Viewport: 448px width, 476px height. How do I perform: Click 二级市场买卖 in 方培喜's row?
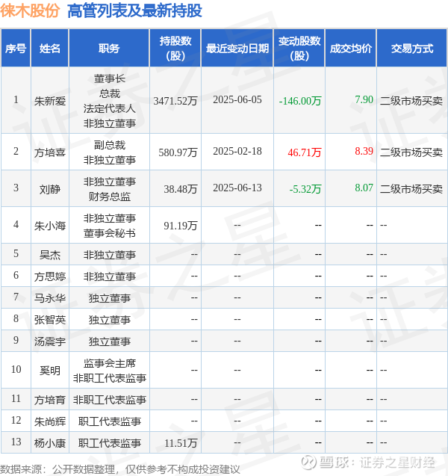coord(411,152)
